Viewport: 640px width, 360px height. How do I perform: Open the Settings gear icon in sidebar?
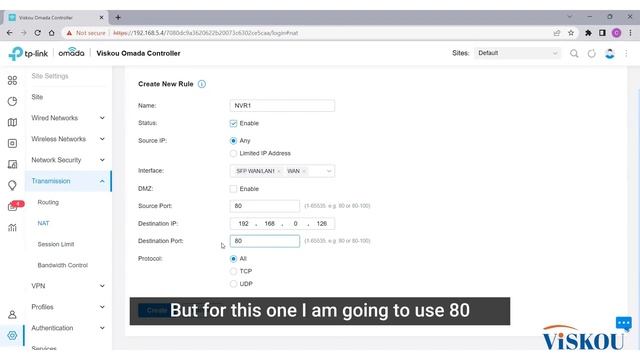[x=12, y=336]
